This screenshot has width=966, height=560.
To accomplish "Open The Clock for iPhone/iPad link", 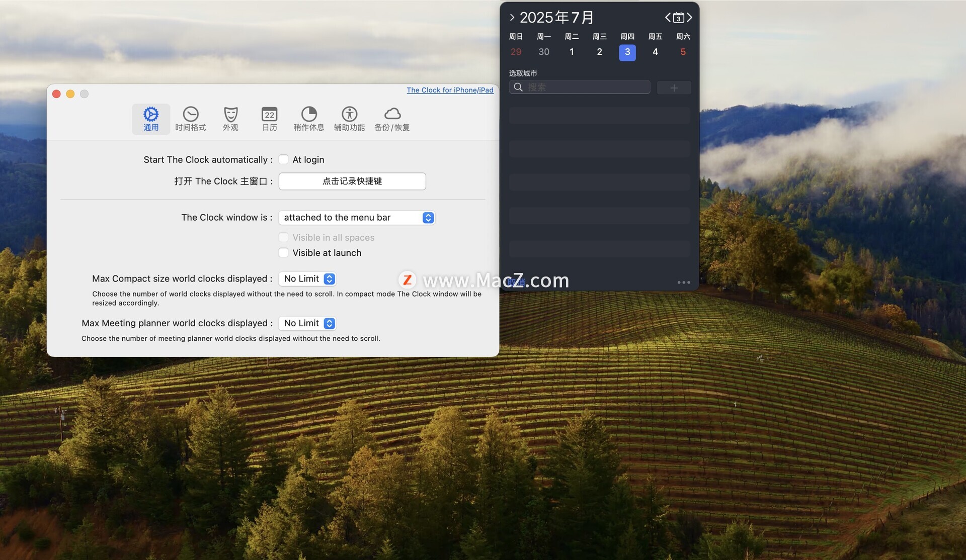I will (450, 90).
